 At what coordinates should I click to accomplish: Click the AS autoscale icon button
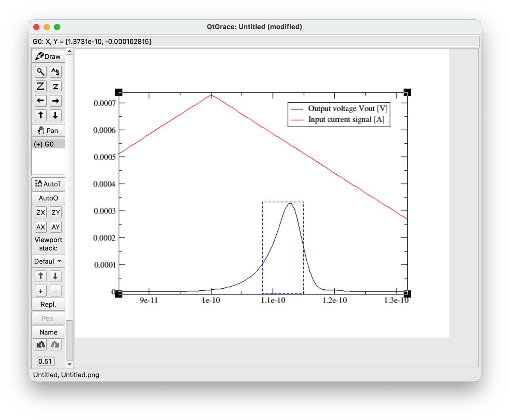pos(56,72)
